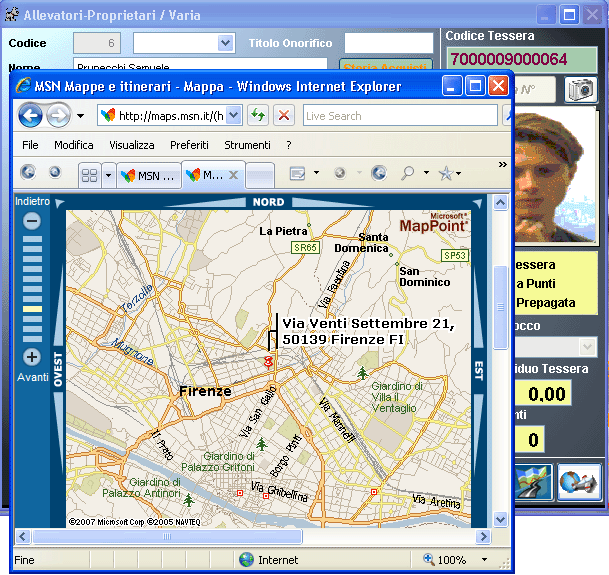Click the Storia Acquisti button
The image size is (609, 575).
pos(386,64)
